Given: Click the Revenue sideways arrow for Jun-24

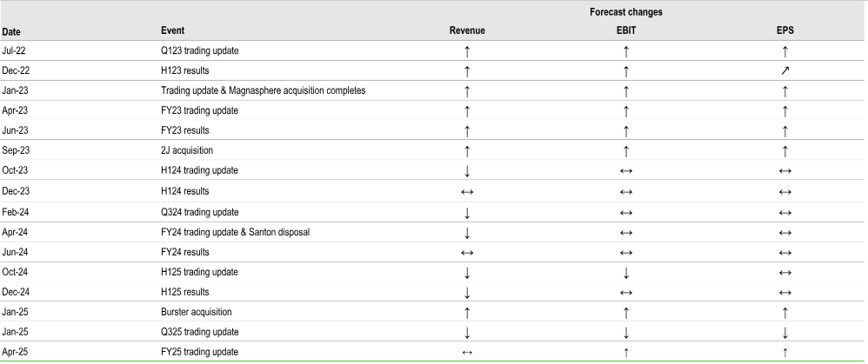Looking at the screenshot, I should (467, 253).
